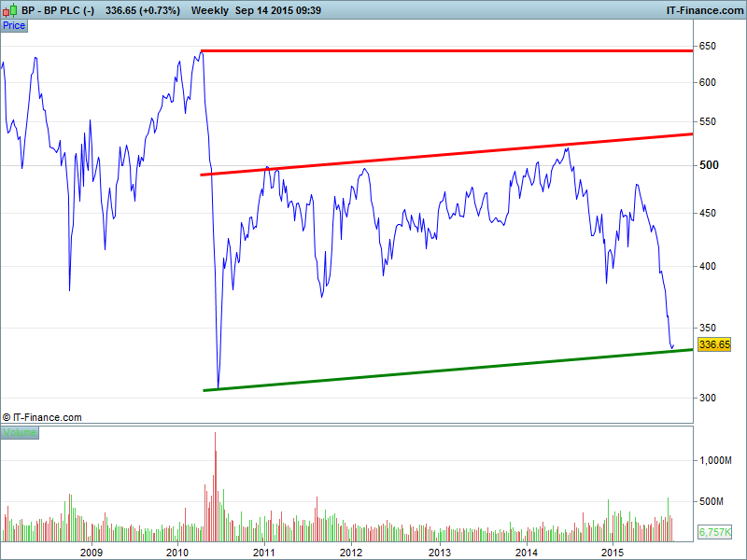Click the 600 price axis label
The image size is (747, 560).
coord(707,82)
